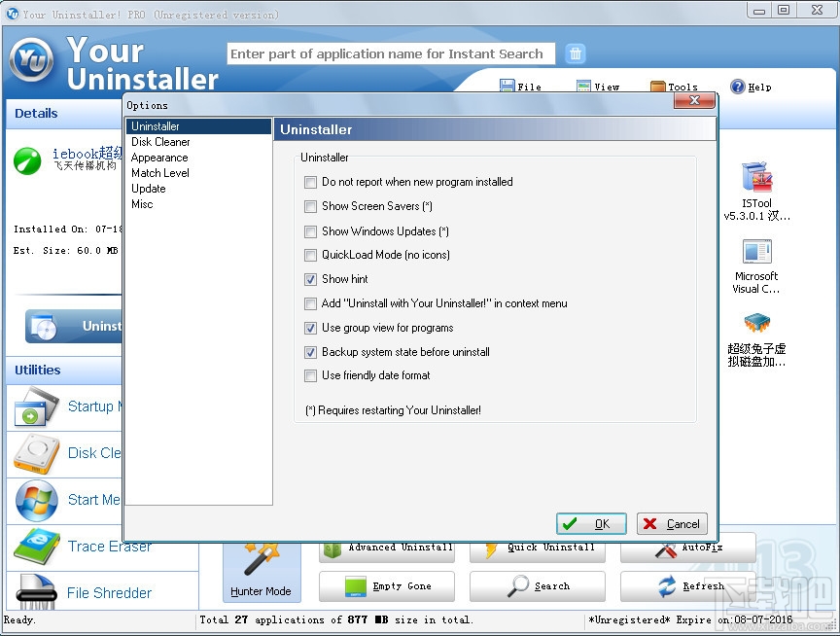Activate Hunter Mode
Screen dimensions: 840x636
[x=261, y=574]
